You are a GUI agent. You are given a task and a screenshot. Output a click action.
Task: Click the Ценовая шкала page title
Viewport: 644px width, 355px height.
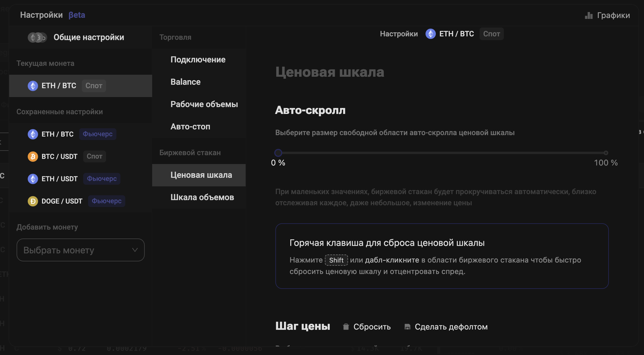click(x=330, y=72)
